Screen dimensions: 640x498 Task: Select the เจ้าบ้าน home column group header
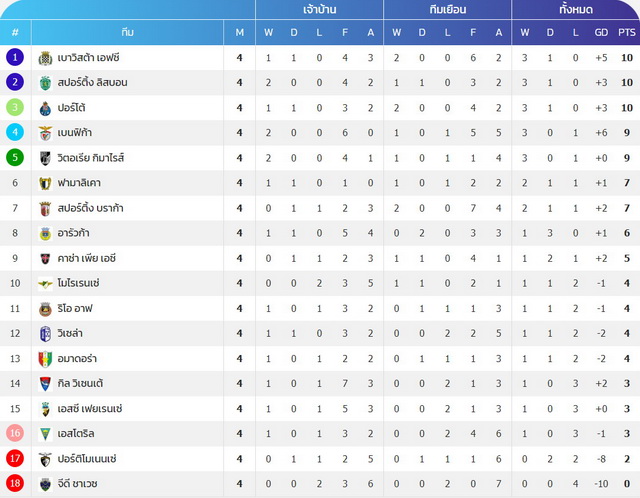(320, 9)
